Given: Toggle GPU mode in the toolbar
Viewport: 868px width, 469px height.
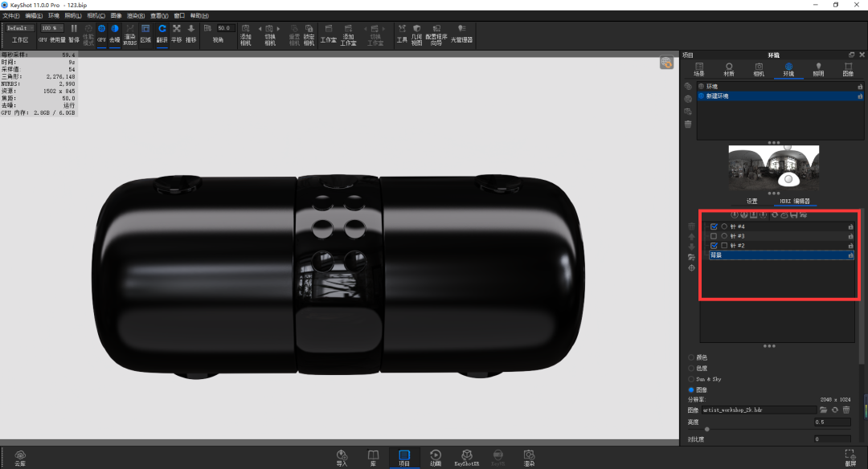Looking at the screenshot, I should [x=101, y=34].
